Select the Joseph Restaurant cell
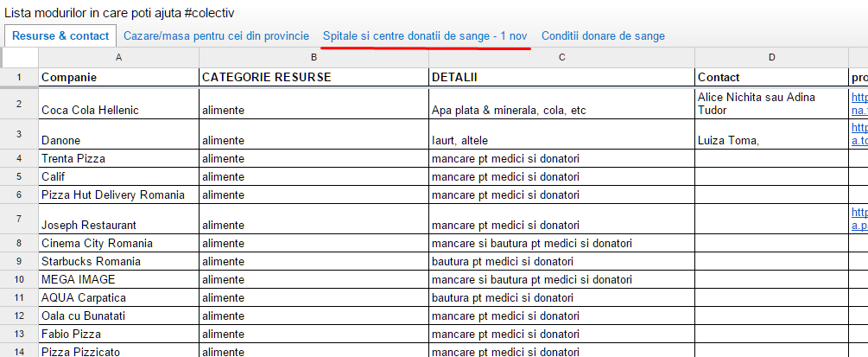The height and width of the screenshot is (357, 868). click(118, 219)
